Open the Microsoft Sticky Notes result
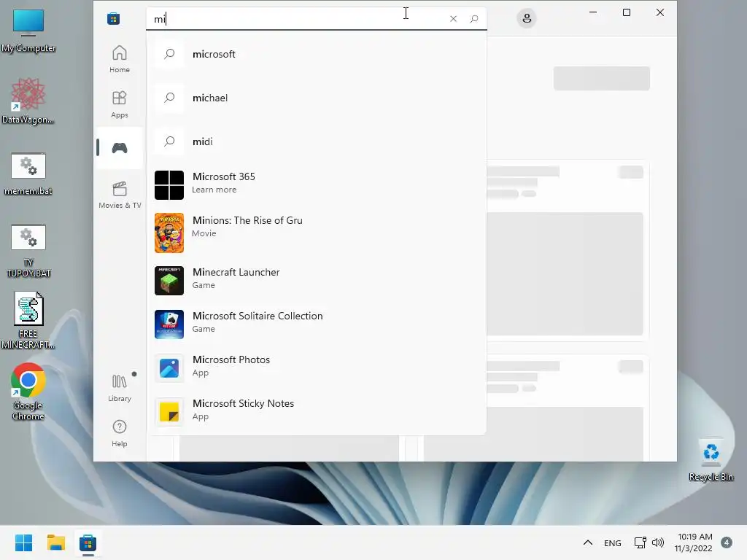This screenshot has width=747, height=560. (x=317, y=412)
